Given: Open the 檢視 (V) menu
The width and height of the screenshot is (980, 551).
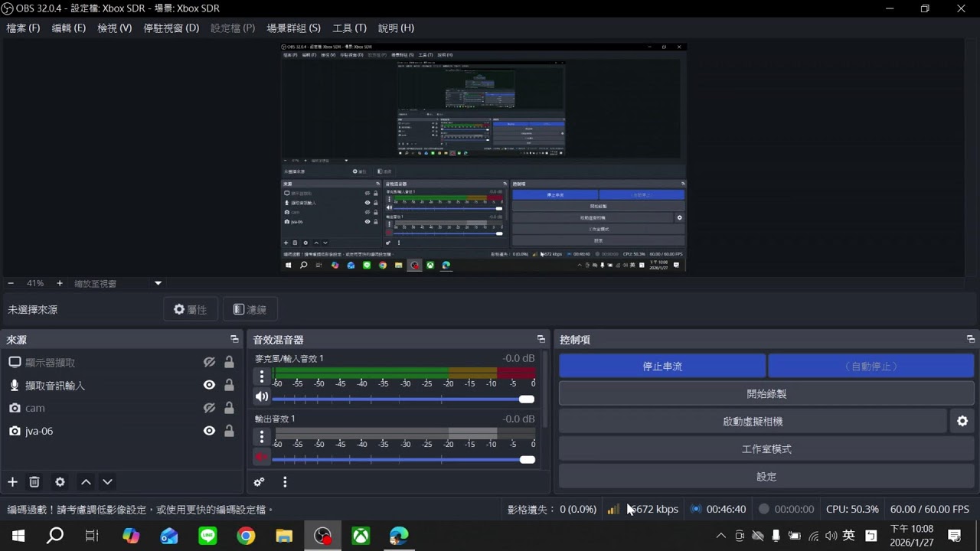Looking at the screenshot, I should click(115, 28).
